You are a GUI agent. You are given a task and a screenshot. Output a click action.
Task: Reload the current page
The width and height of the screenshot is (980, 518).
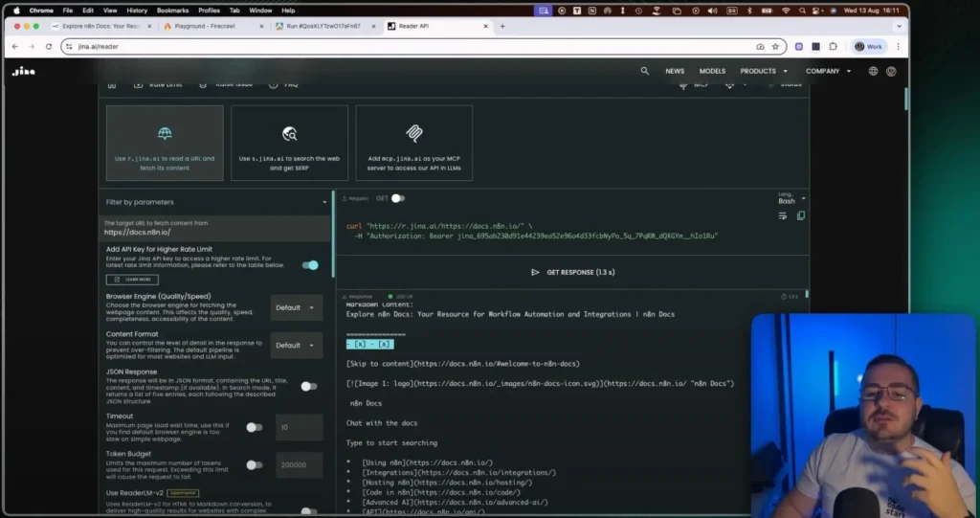[x=48, y=46]
